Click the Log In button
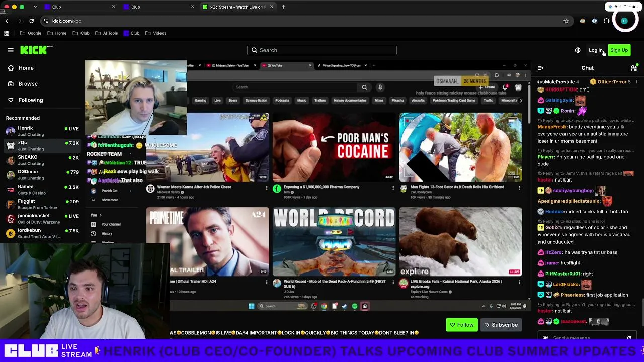The image size is (644, 362). pos(596,50)
